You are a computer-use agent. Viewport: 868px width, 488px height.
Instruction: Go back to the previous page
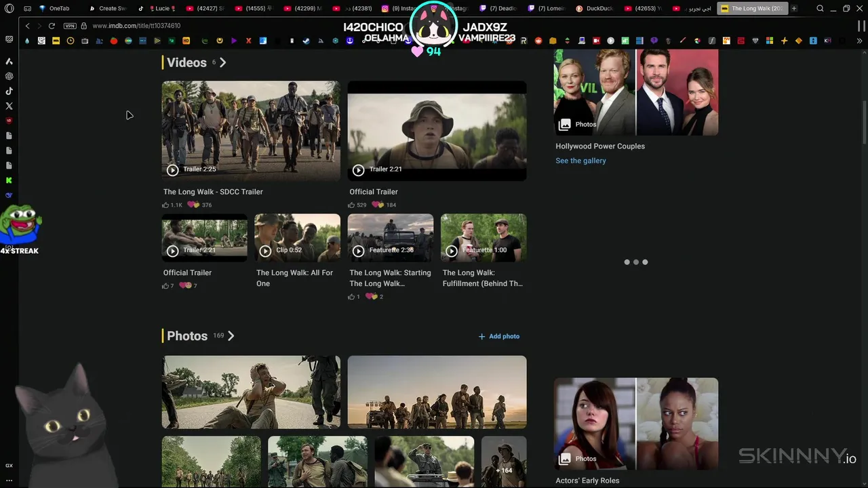click(x=27, y=26)
